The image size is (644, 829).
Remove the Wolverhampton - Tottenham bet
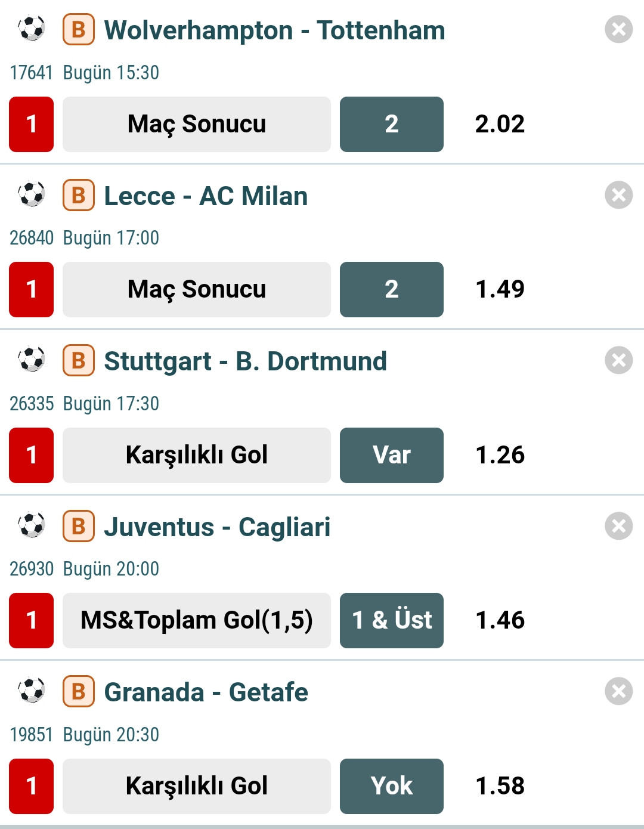[x=618, y=29]
